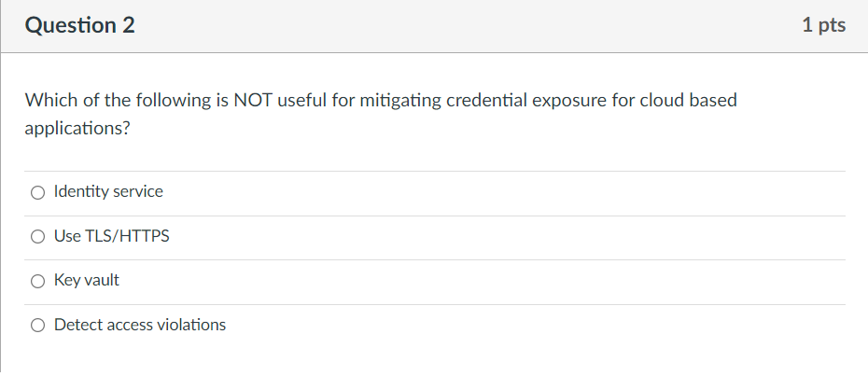This screenshot has width=868, height=376.
Task: Click the "Detect access violations" label text
Action: (140, 325)
